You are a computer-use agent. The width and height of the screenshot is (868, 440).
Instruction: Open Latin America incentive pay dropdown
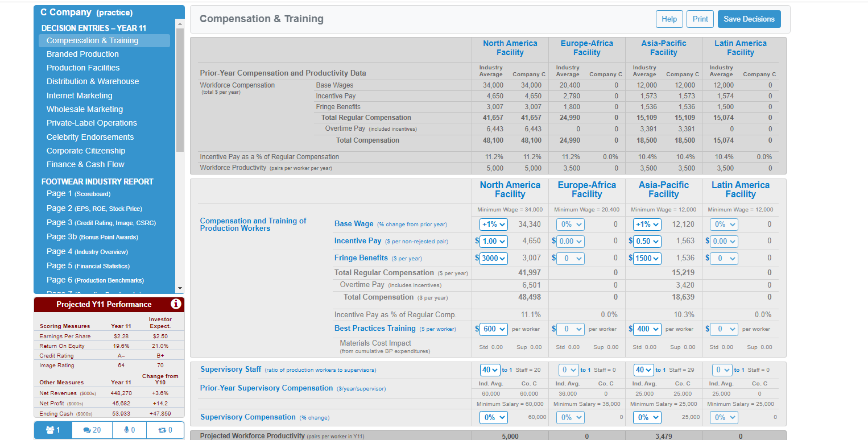(725, 241)
